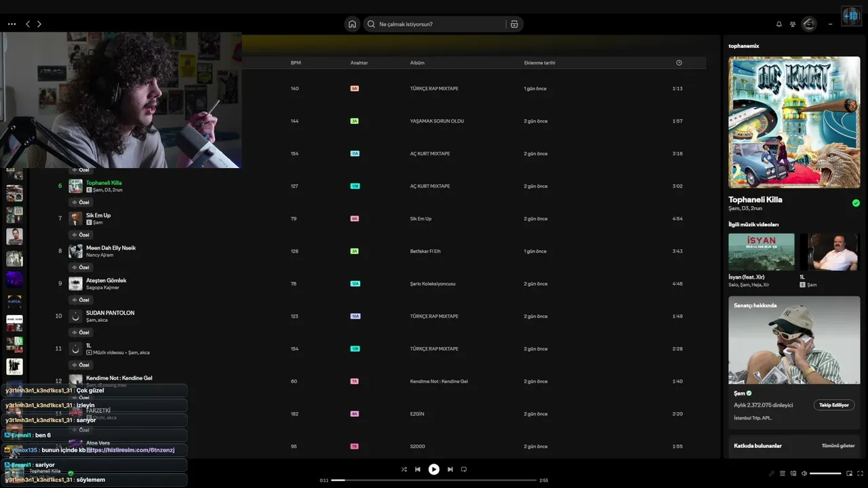Open Şarkı Koleksiyoncusu album link
This screenshot has width=868, height=488.
(x=433, y=284)
